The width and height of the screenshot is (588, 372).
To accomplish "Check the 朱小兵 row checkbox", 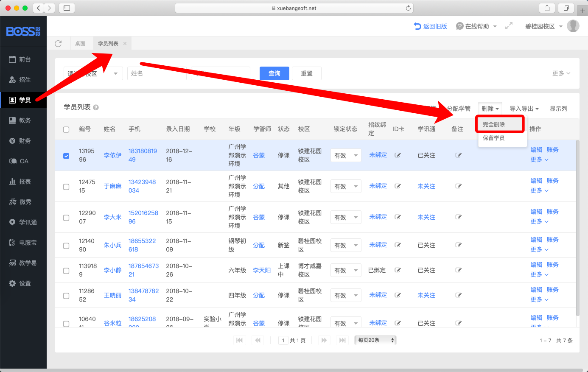I will pos(66,246).
